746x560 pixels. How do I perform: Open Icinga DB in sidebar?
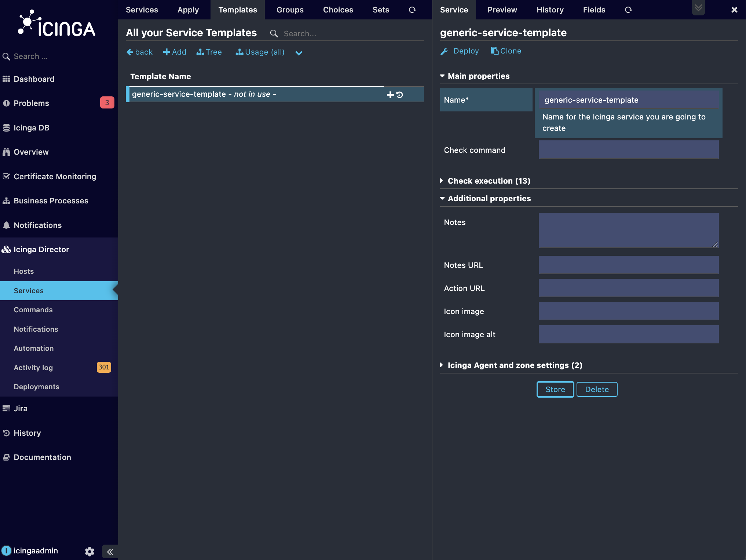pyautogui.click(x=31, y=128)
